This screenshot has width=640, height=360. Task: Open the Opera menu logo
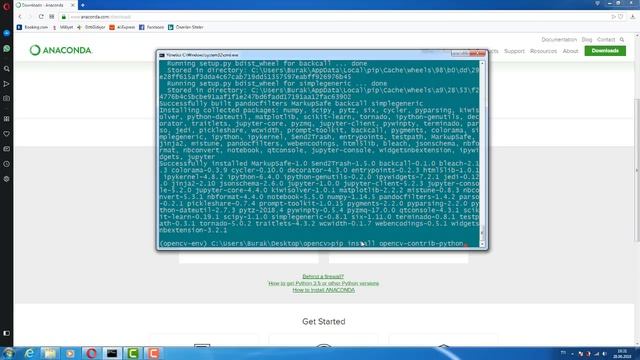(x=6, y=6)
